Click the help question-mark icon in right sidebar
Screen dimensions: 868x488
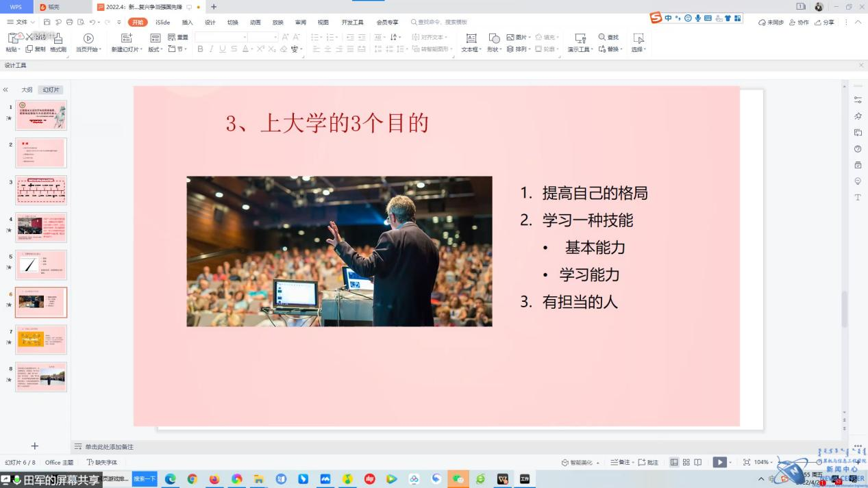858,149
